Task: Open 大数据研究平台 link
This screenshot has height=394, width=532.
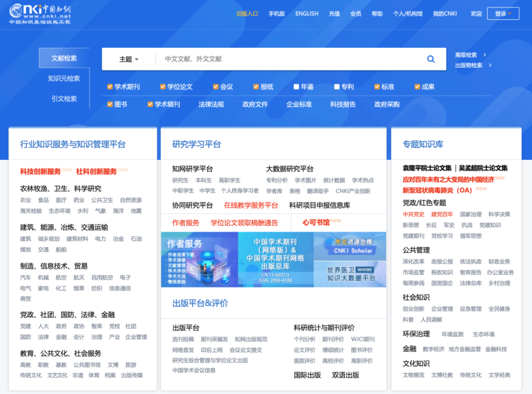Action: pos(290,169)
